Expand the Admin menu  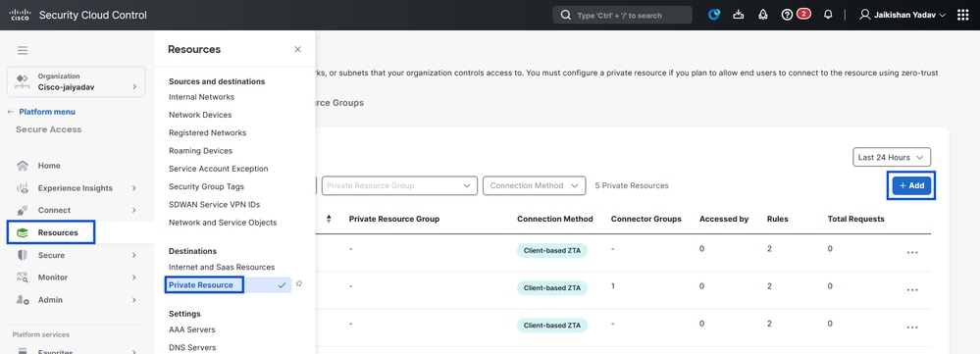click(x=77, y=300)
